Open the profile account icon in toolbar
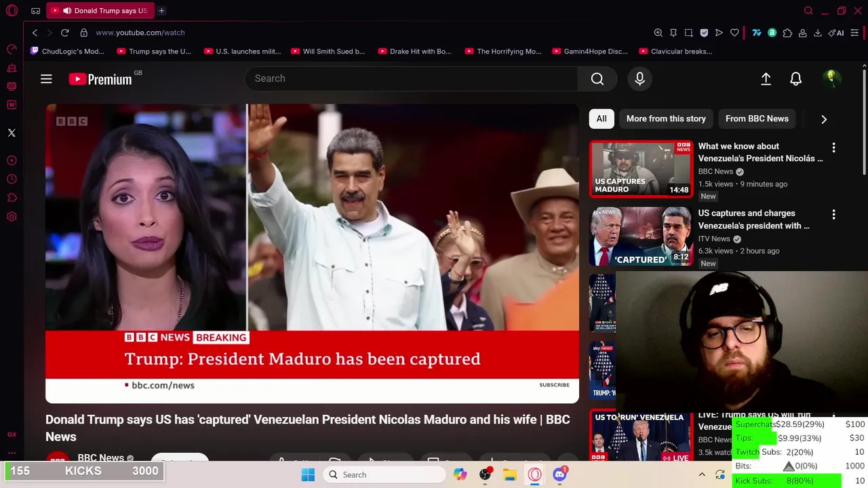Image resolution: width=868 pixels, height=488 pixels. 802,33
